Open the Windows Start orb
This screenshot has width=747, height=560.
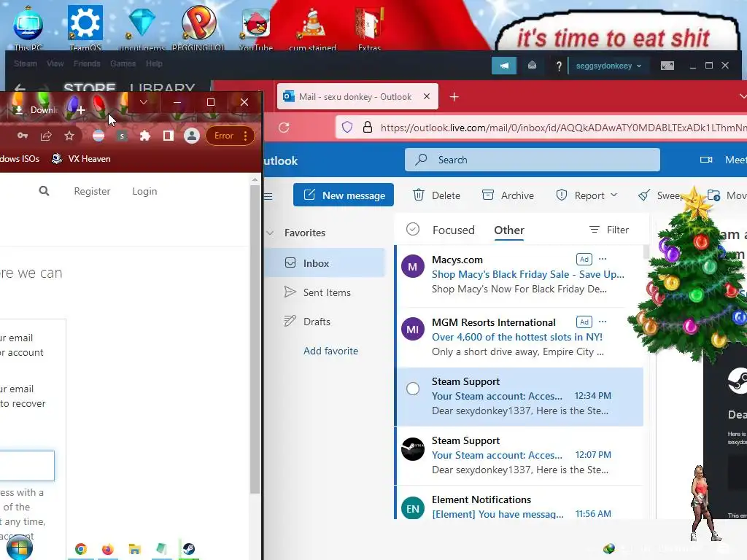click(x=19, y=548)
